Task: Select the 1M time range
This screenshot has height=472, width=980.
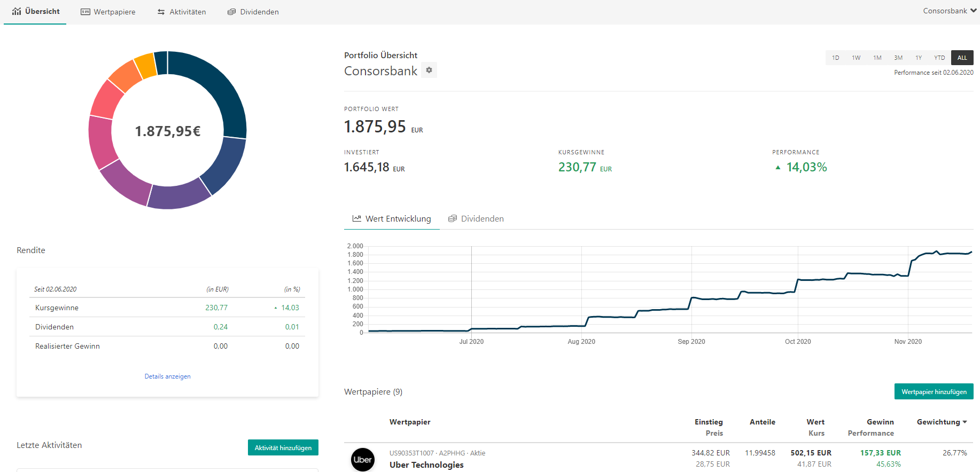Action: click(877, 58)
